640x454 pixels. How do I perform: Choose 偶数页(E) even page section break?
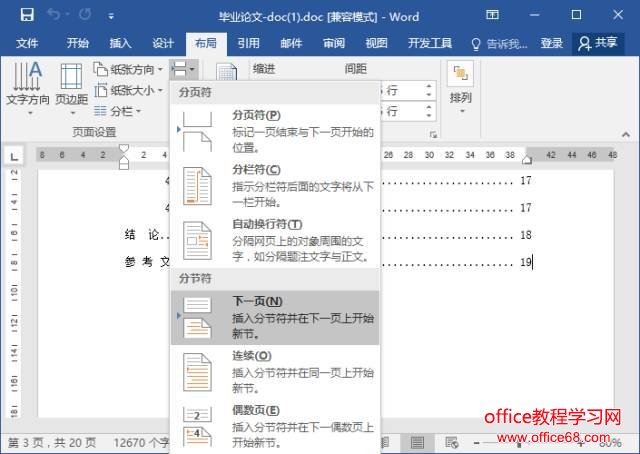coord(275,426)
